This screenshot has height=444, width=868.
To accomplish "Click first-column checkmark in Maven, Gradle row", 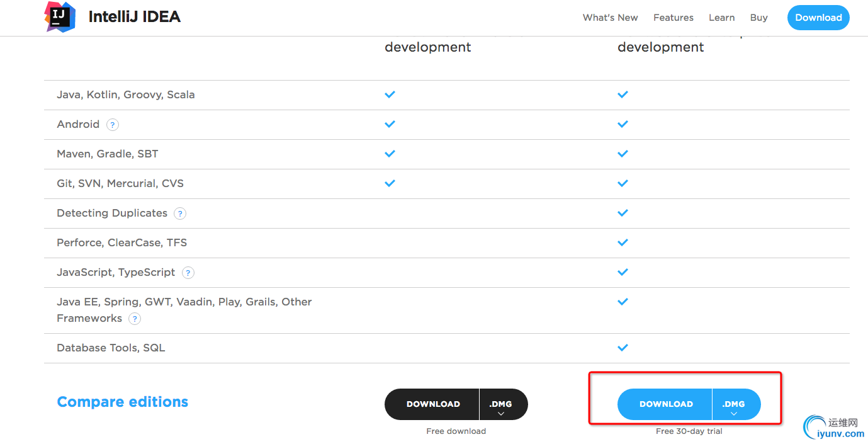I will pos(390,154).
